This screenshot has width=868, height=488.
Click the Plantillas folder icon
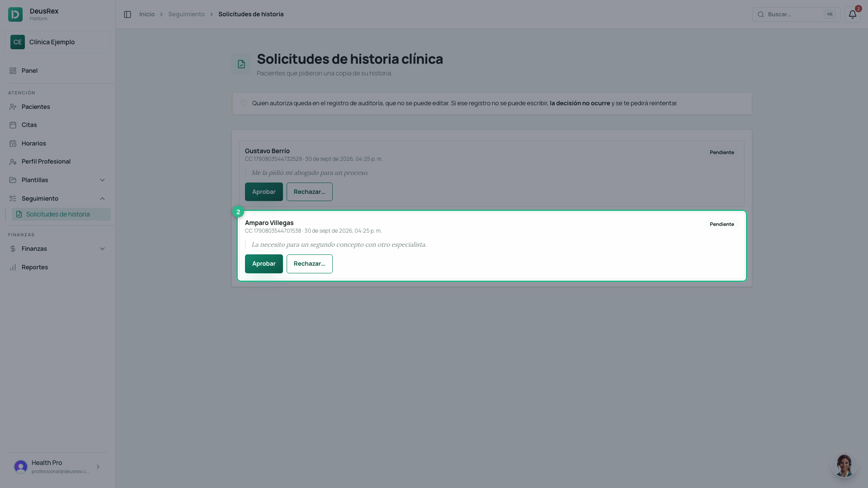point(13,180)
